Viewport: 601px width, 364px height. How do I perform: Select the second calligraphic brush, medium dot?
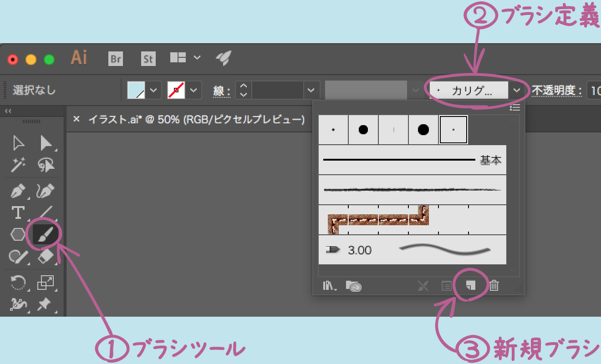(x=363, y=130)
